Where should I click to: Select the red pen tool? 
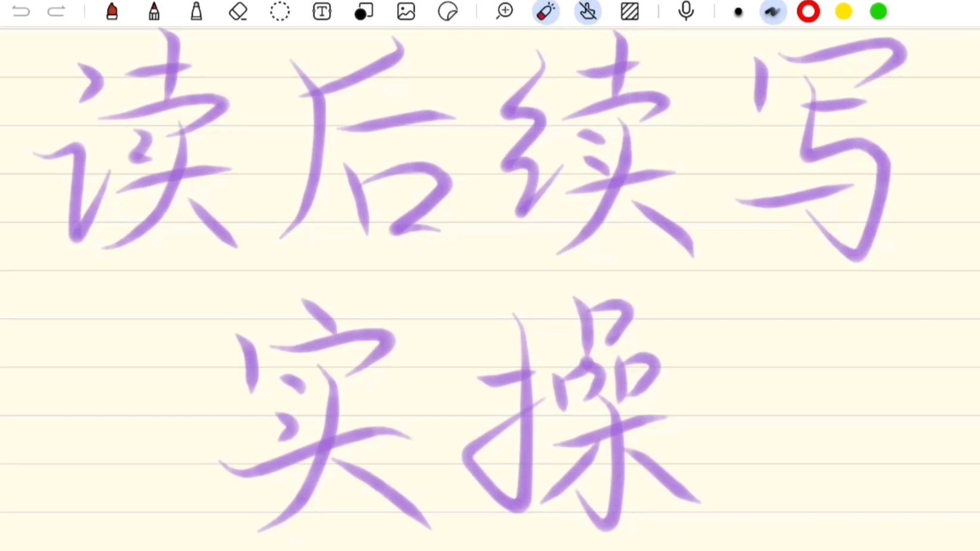[112, 11]
